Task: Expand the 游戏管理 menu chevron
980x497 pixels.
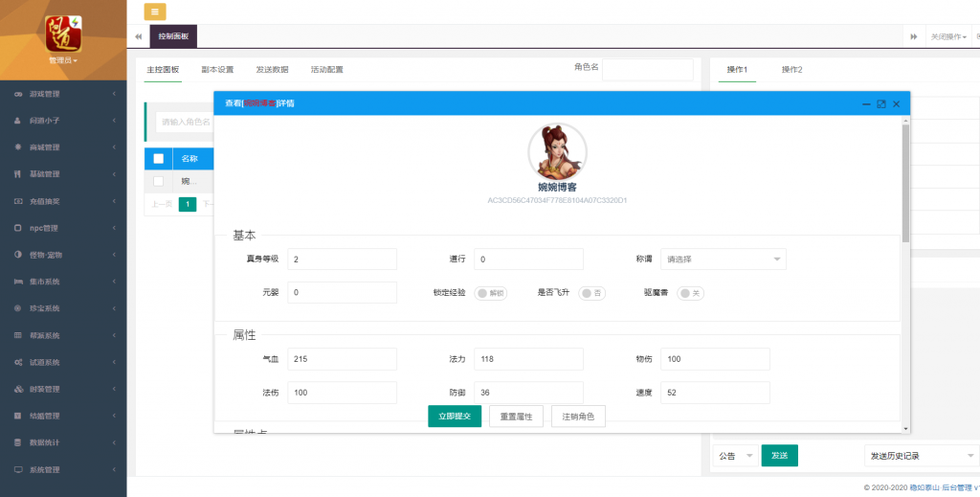Action: click(115, 94)
